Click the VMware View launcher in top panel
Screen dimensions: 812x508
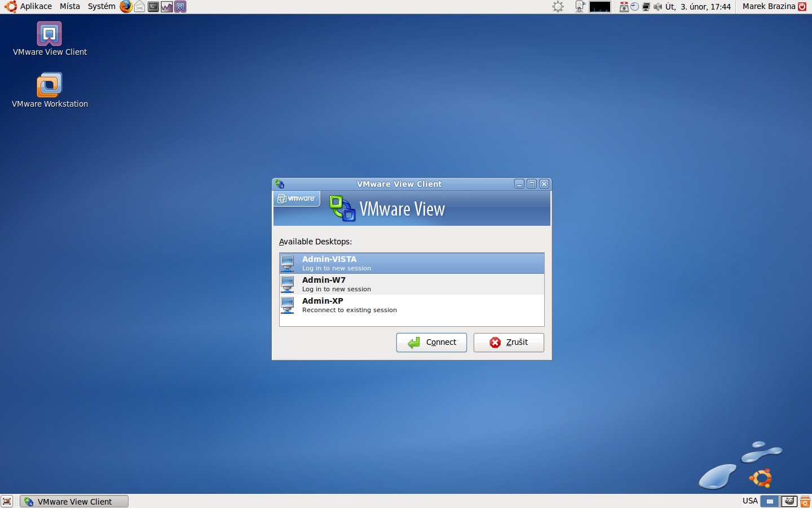(180, 7)
